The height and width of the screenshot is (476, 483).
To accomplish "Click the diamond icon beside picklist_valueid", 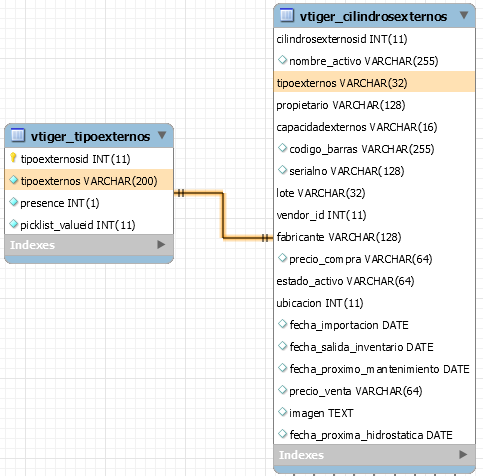I will point(13,224).
